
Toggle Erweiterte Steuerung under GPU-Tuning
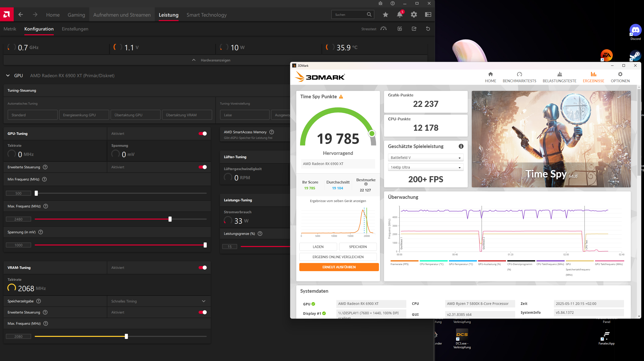203,167
